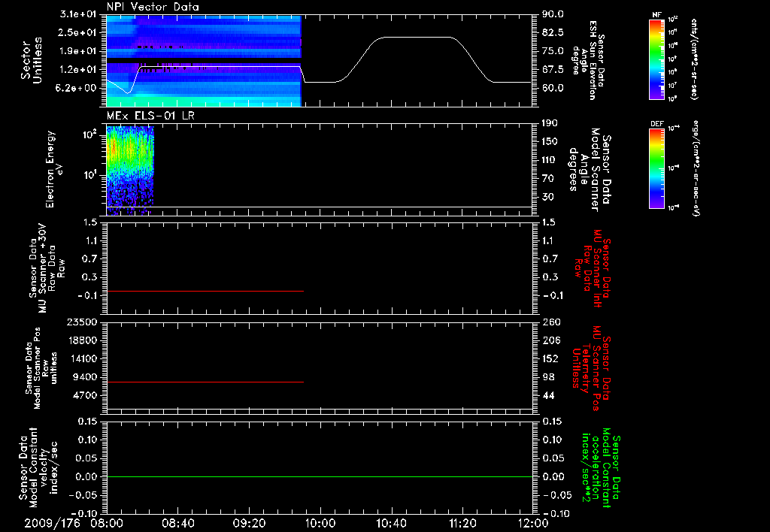770x532 pixels.
Task: Click the 12:00 time axis label
Action: click(x=533, y=523)
